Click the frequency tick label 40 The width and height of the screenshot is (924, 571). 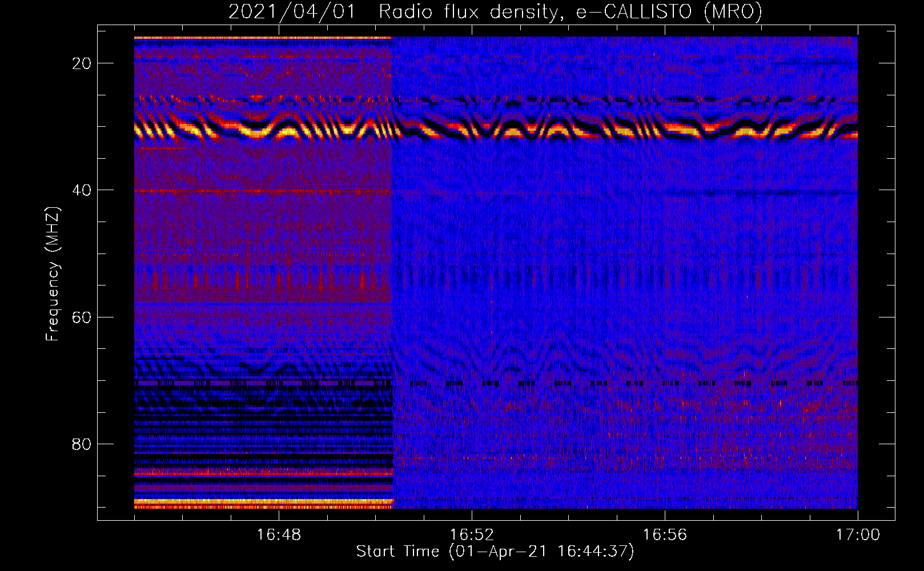(x=82, y=190)
